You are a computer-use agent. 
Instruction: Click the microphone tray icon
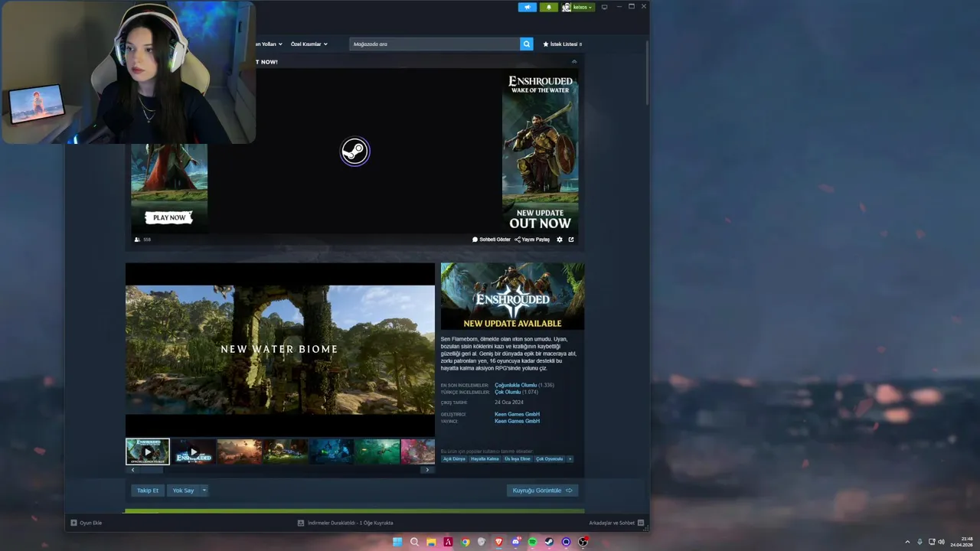(x=920, y=542)
